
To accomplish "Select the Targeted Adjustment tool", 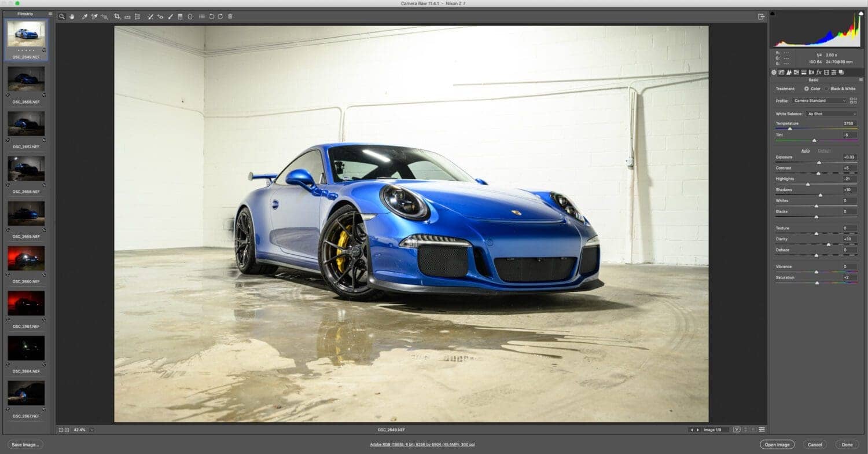I will pos(105,17).
